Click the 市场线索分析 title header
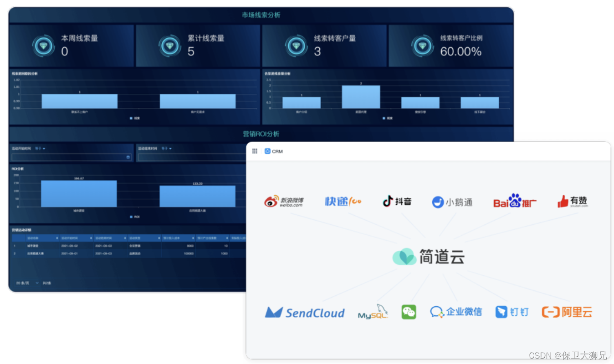 click(x=261, y=15)
